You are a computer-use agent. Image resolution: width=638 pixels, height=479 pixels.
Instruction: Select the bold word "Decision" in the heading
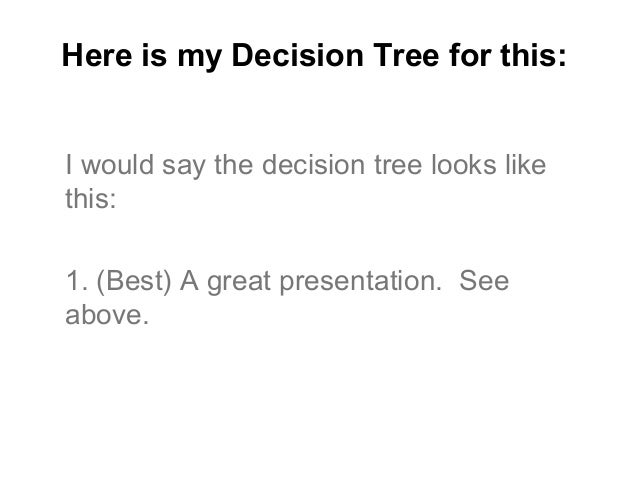click(x=297, y=55)
